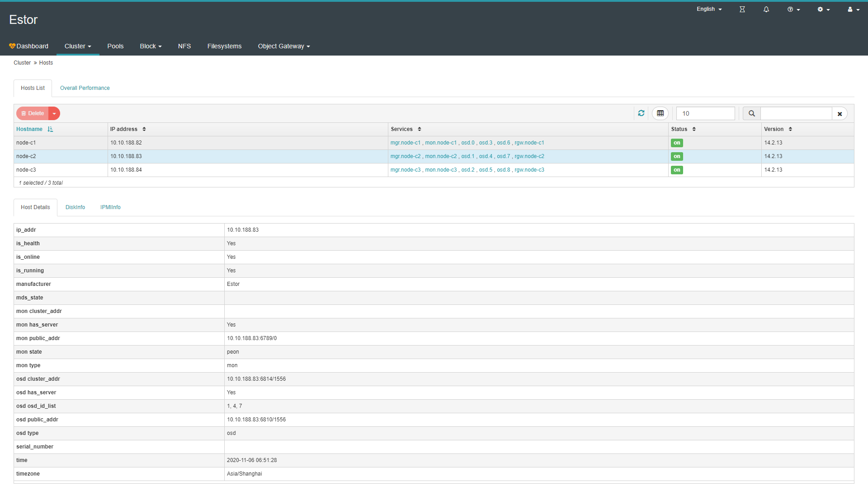Open the notifications bell
The image size is (868, 495).
coord(766,9)
